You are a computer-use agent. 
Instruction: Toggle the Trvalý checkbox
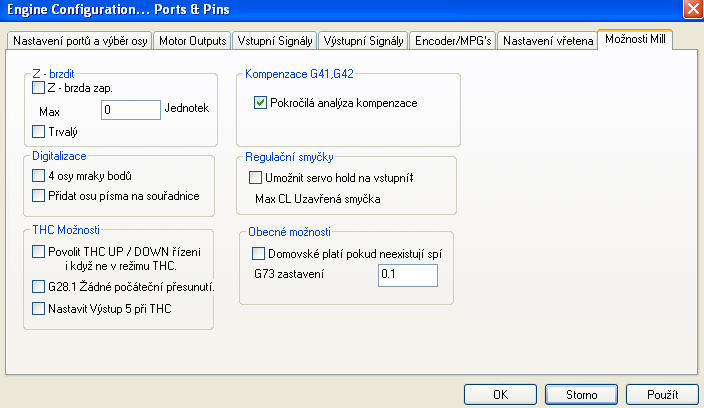coord(39,131)
